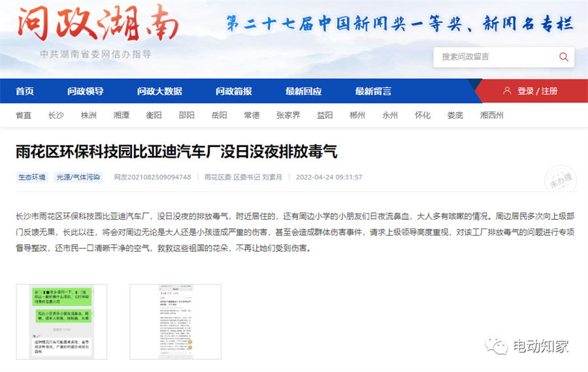Select the 常德 city link
Image resolution: width=588 pixels, height=372 pixels.
tap(252, 116)
